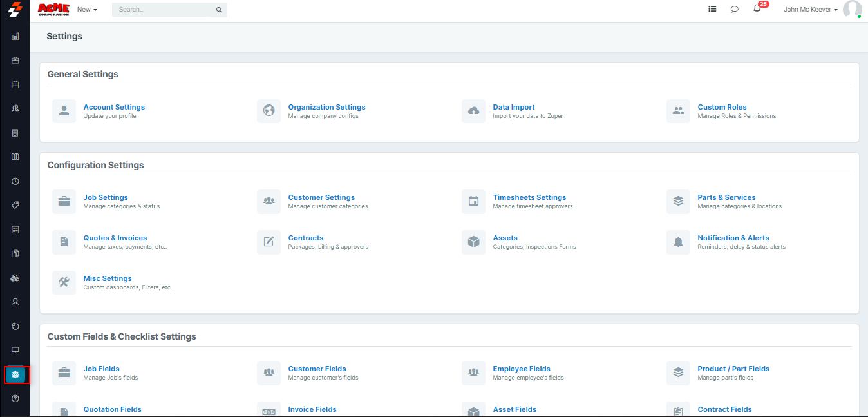Screen dimensions: 868x417
Task: Click the clock icon in the sidebar
Action: coord(15,181)
